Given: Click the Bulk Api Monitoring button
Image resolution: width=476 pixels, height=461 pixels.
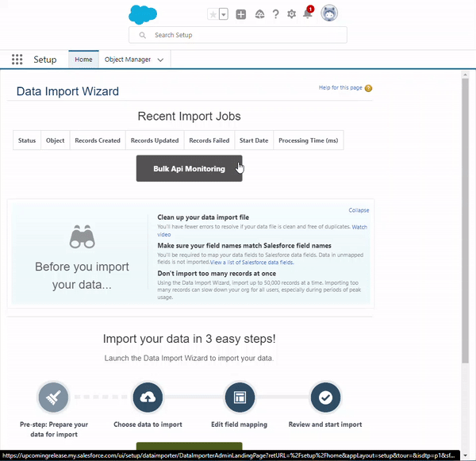Looking at the screenshot, I should (x=189, y=168).
